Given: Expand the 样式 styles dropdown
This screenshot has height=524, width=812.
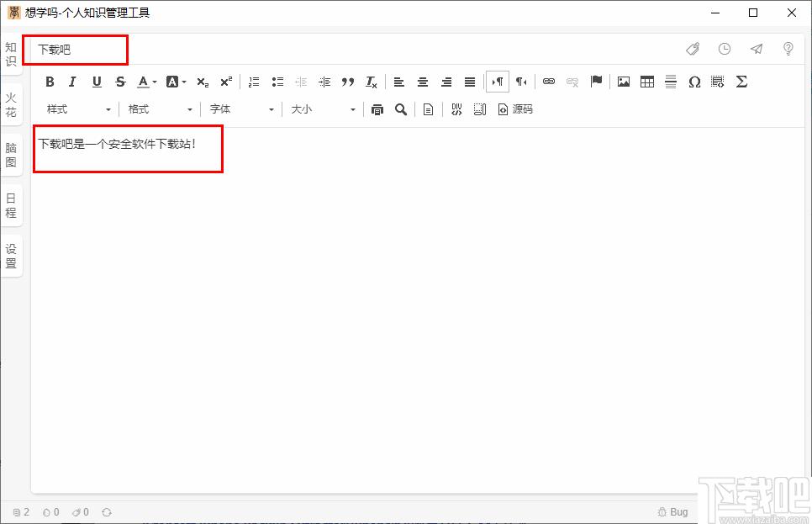Looking at the screenshot, I should (79, 109).
